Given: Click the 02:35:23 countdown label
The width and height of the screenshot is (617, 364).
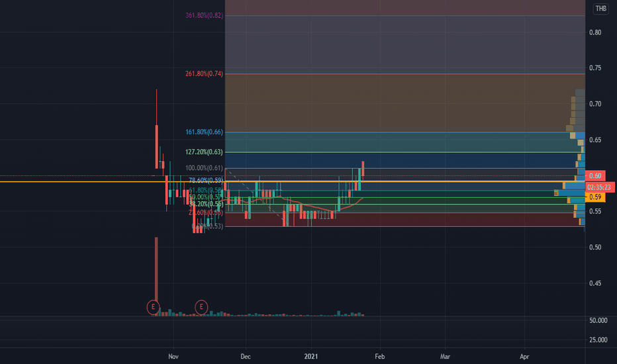Looking at the screenshot, I should coord(600,187).
